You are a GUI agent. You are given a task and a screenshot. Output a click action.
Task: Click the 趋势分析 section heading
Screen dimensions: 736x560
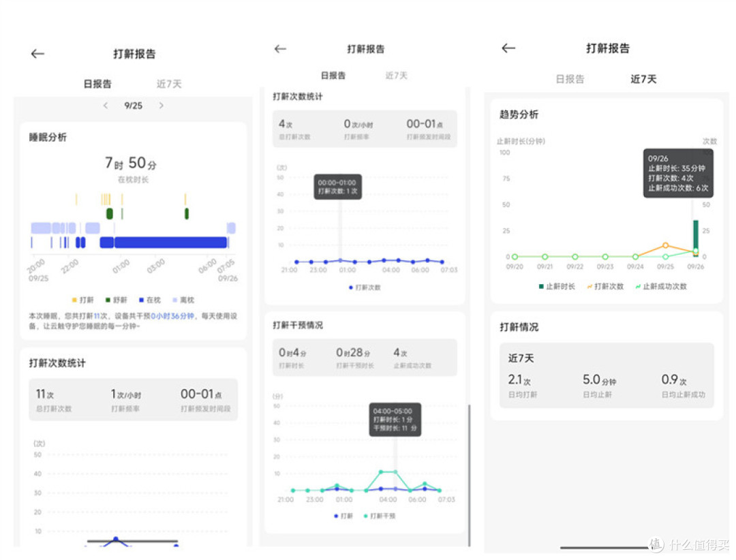pos(519,114)
